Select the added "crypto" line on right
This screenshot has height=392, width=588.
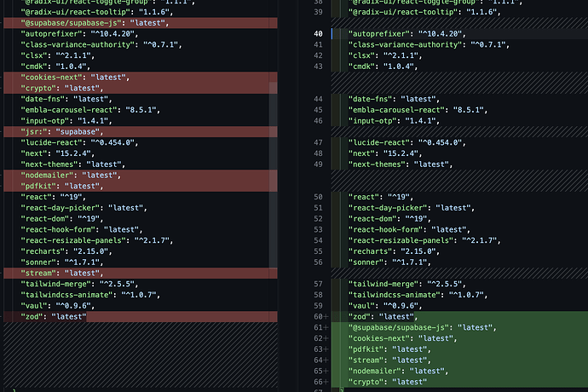(459, 382)
